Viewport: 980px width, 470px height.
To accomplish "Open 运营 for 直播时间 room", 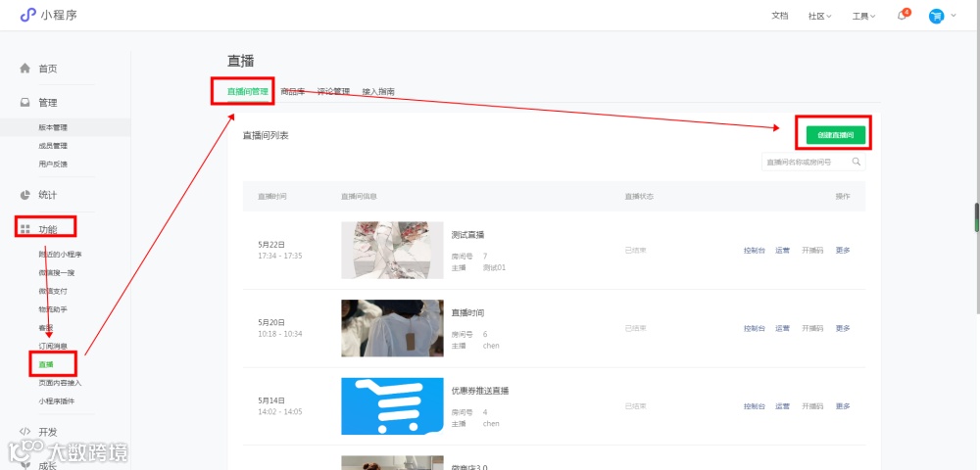I will click(x=782, y=328).
